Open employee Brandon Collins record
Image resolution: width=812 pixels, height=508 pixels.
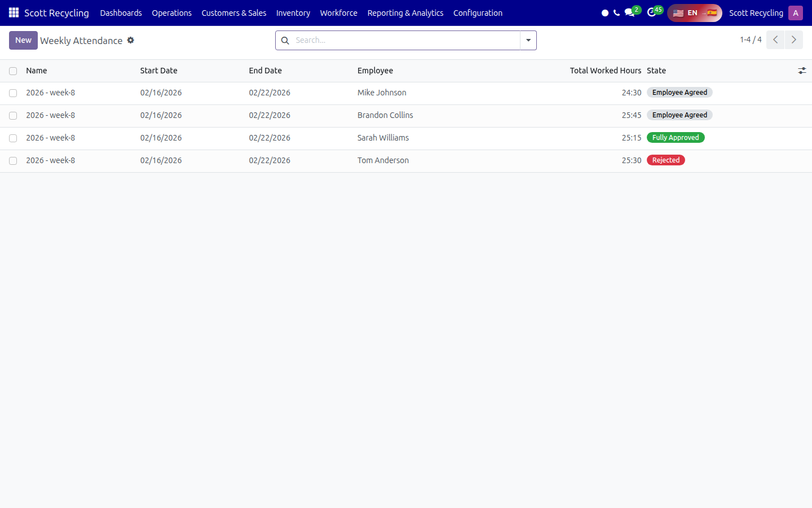385,115
